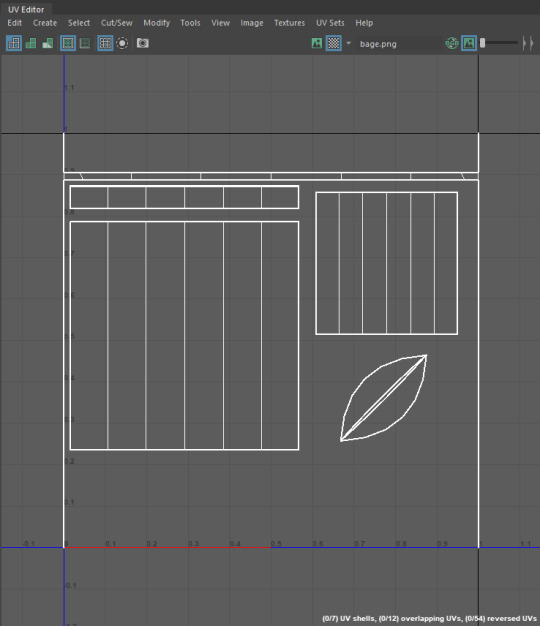This screenshot has height=626, width=540.
Task: Expand the toolbar with arrows at right end
Action: click(528, 43)
